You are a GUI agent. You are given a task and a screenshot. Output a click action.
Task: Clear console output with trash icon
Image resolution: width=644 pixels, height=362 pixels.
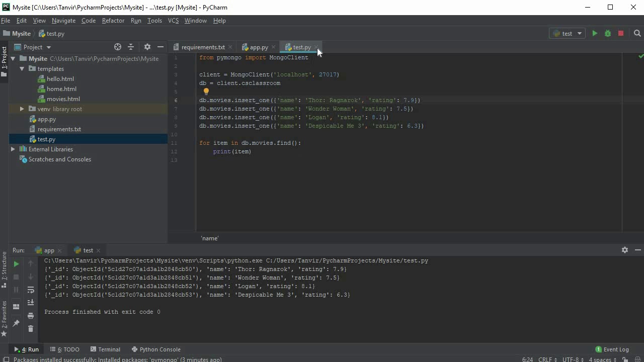pyautogui.click(x=31, y=329)
